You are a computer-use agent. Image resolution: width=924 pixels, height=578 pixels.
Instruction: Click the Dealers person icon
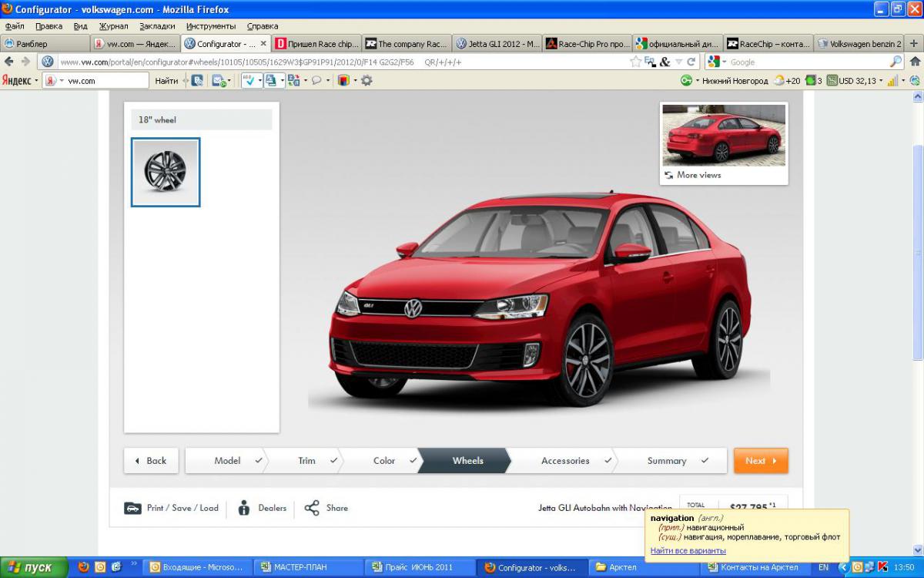coord(244,508)
